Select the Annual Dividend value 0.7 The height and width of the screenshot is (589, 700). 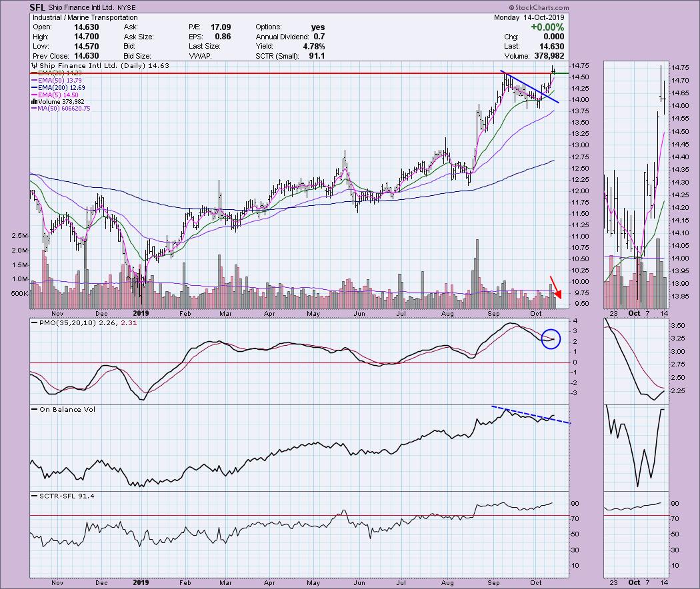coord(319,37)
